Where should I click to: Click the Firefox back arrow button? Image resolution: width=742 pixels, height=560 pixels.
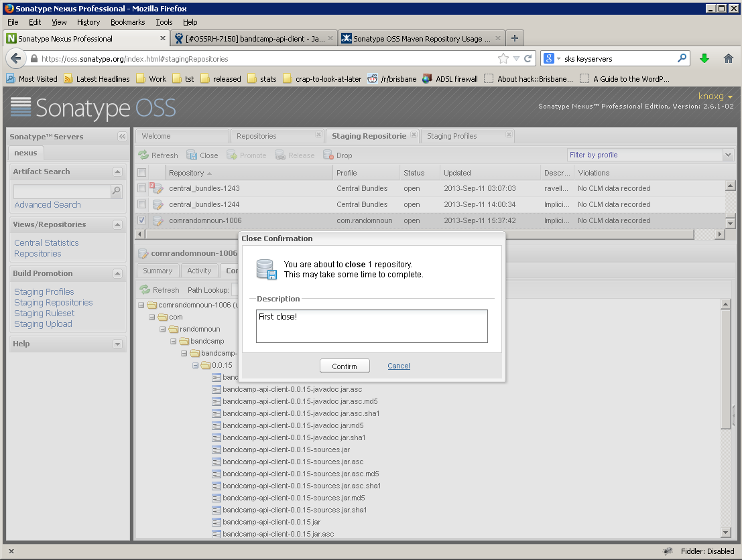pyautogui.click(x=15, y=59)
